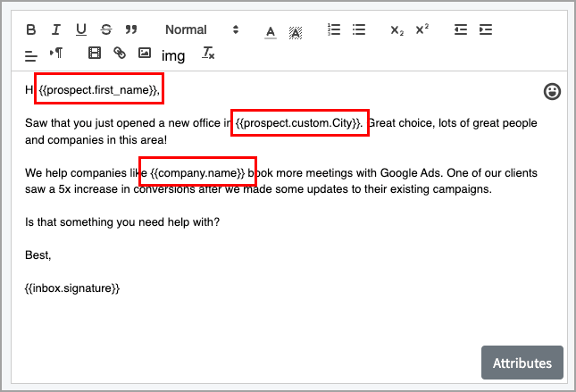Create a numbered list
Viewport: 576px width, 392px height.
[x=334, y=29]
